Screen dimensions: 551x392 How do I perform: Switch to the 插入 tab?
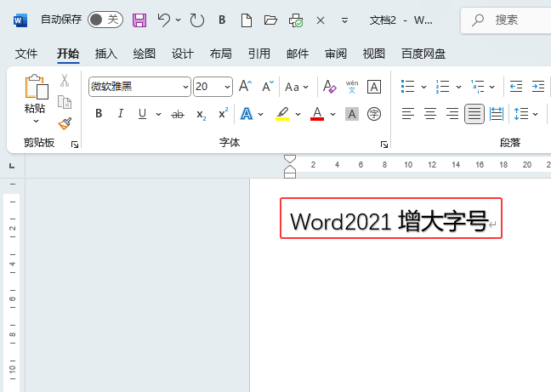coord(106,54)
